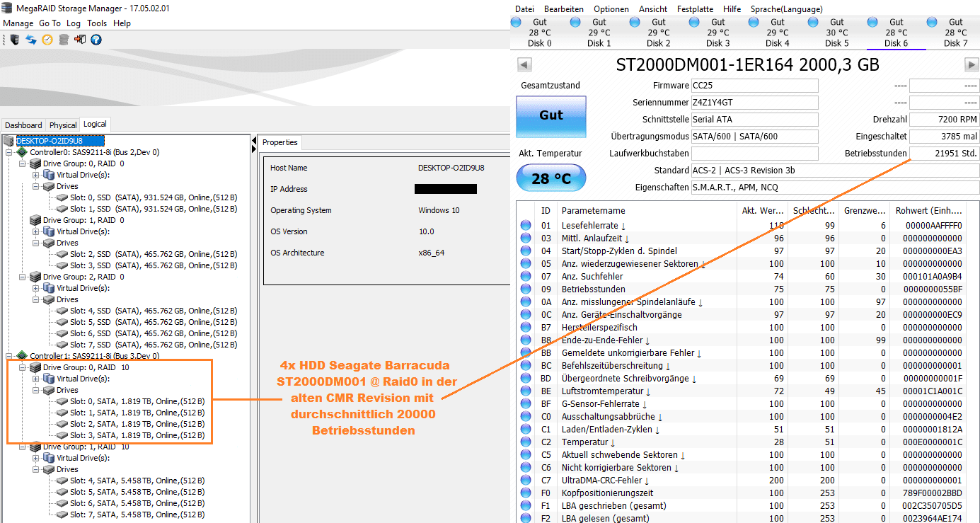Select the Properties tab
The image size is (980, 523).
(x=280, y=142)
